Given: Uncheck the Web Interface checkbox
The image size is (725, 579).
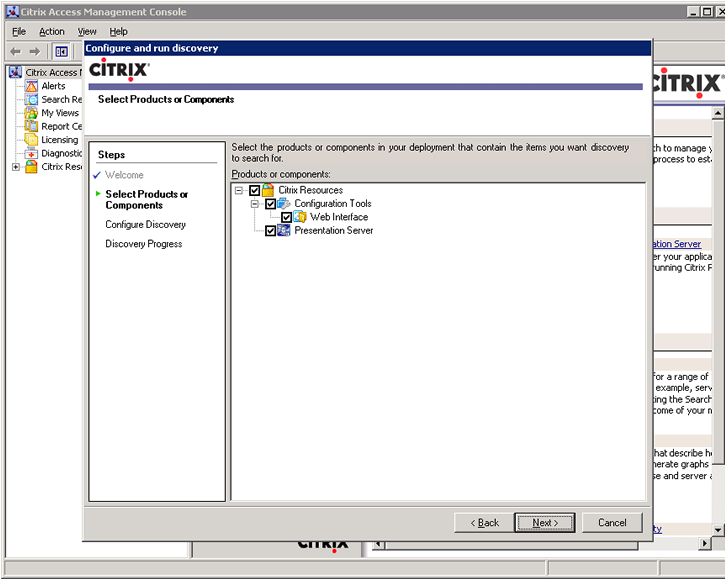Looking at the screenshot, I should click(x=287, y=217).
